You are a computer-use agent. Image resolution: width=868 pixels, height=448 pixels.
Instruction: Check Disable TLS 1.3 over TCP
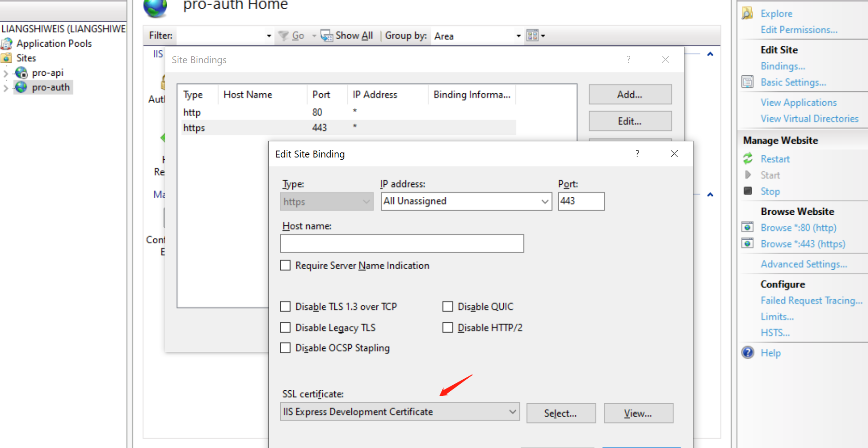(286, 307)
